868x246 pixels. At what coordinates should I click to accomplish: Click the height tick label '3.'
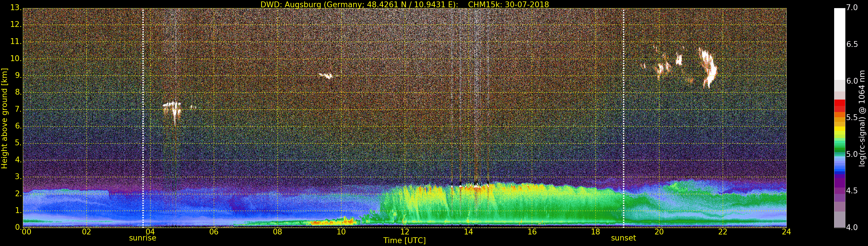(x=18, y=177)
